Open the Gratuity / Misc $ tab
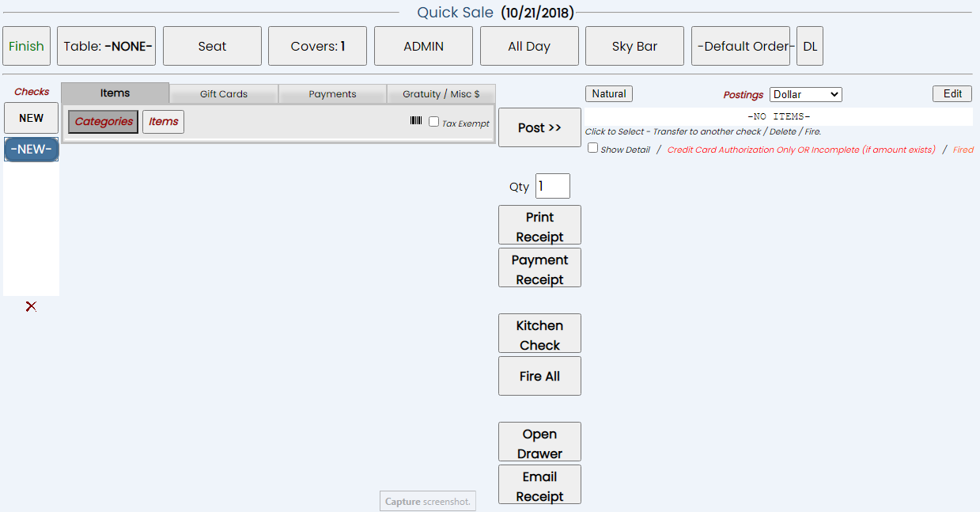Viewport: 980px width, 512px height. click(441, 93)
